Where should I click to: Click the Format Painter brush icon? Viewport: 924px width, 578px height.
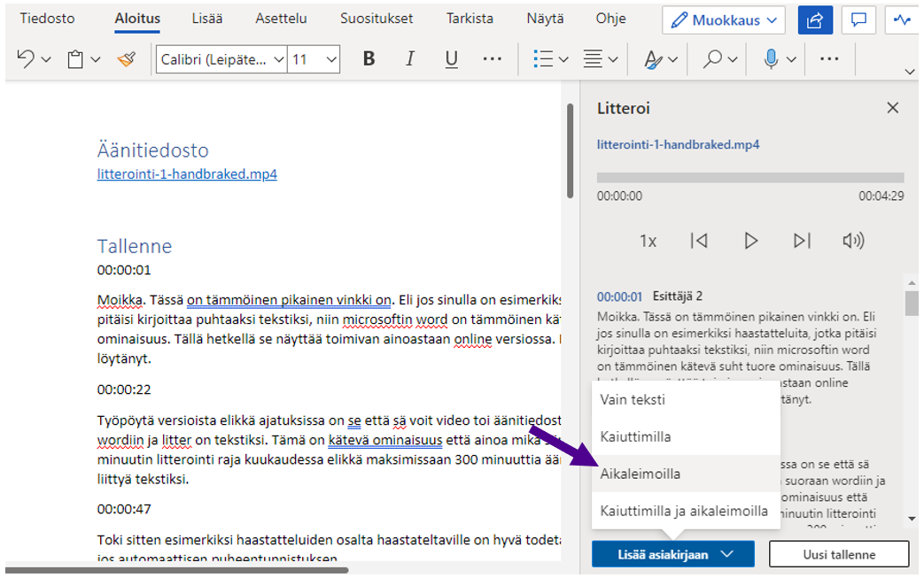coord(126,59)
